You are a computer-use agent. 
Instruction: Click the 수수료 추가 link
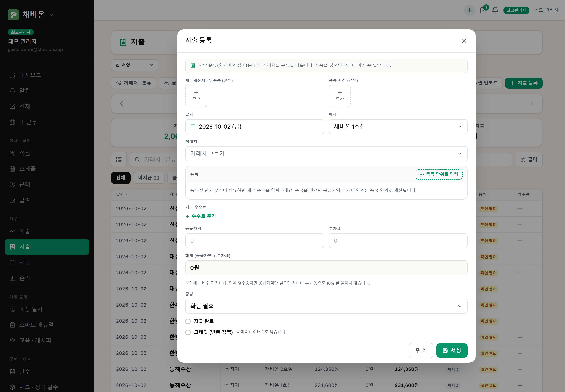pos(201,216)
